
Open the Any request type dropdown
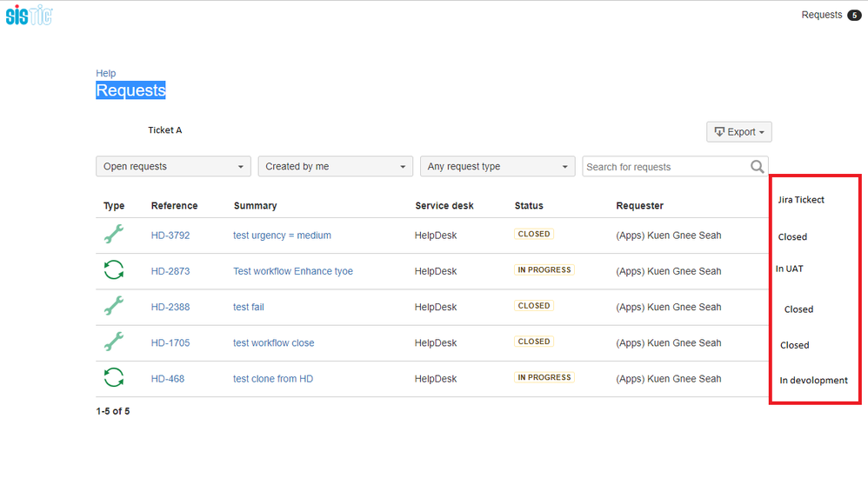(x=497, y=167)
